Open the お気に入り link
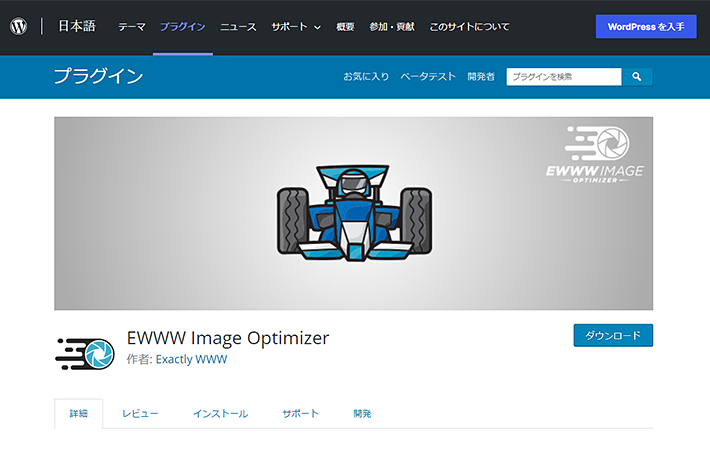 pos(366,77)
